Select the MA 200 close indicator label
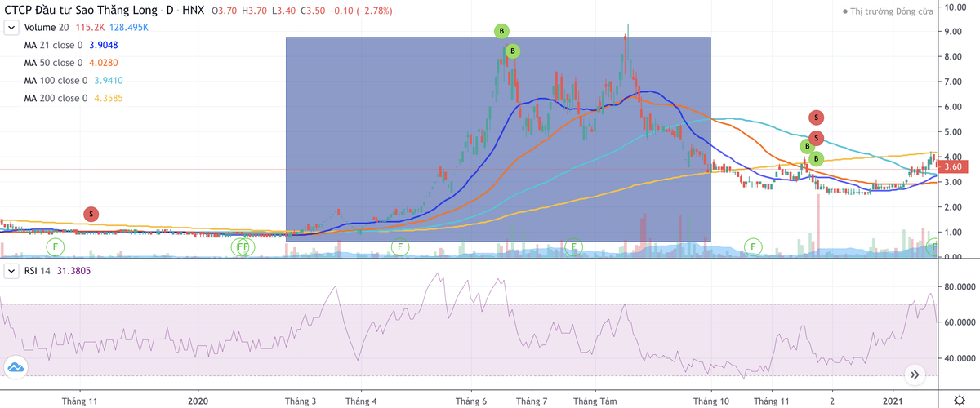The height and width of the screenshot is (408, 980). pos(56,98)
